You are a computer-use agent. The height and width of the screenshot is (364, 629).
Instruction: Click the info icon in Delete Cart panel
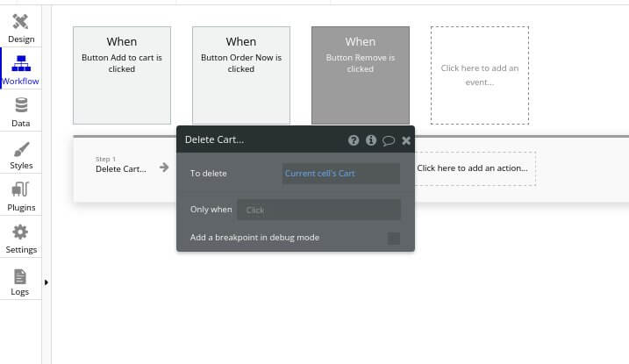(x=371, y=140)
